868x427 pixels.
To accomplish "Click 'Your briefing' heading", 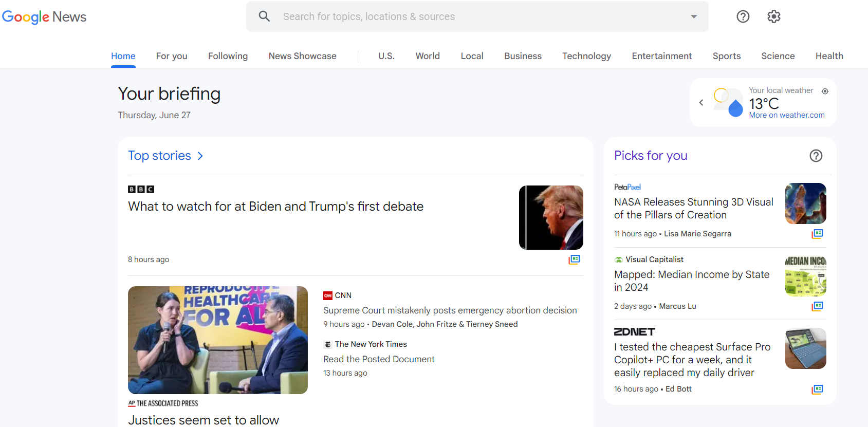I will 169,94.
